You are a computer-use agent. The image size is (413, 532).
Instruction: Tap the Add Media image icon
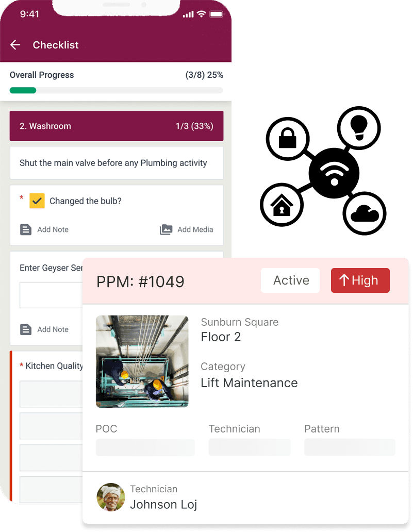[x=166, y=229]
